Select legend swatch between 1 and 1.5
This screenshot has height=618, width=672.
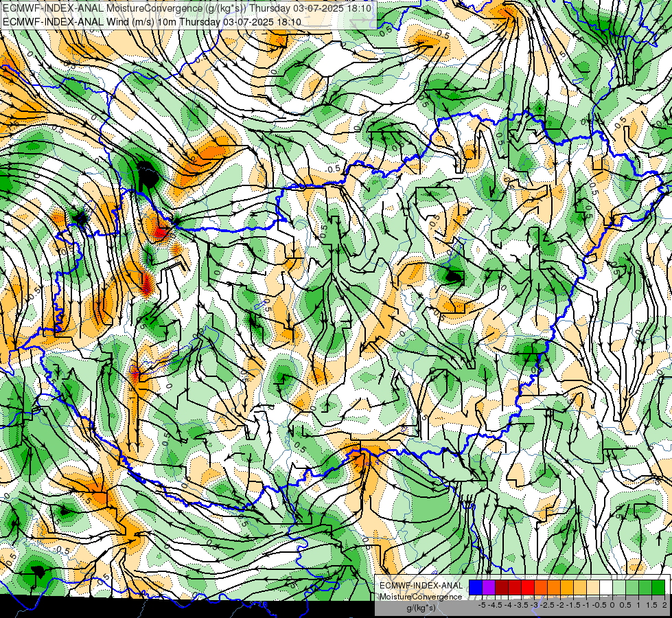[x=645, y=587]
